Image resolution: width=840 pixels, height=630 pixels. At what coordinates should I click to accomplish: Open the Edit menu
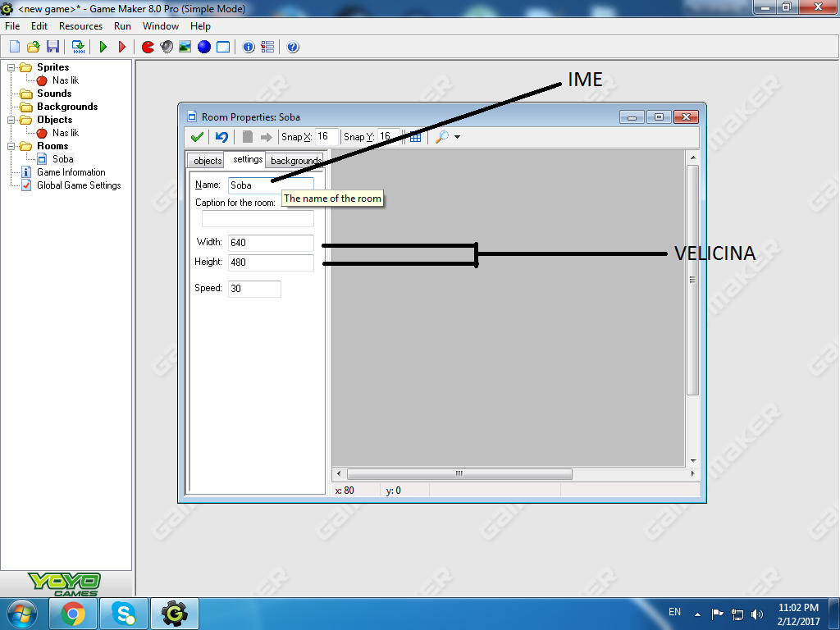(x=39, y=26)
